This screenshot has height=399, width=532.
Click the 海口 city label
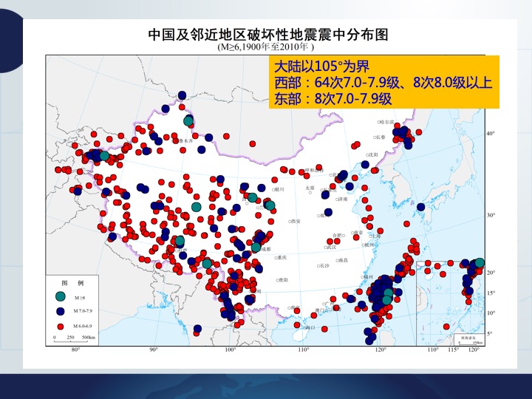309,328
